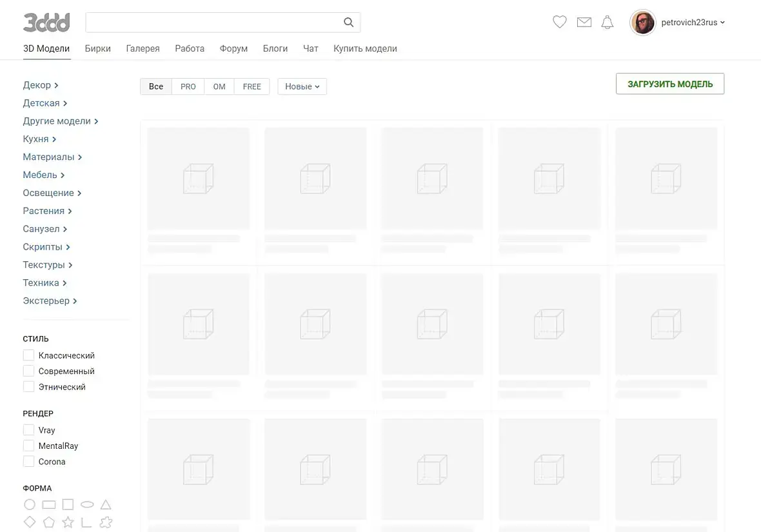Check the Vray render filter

[x=28, y=430]
